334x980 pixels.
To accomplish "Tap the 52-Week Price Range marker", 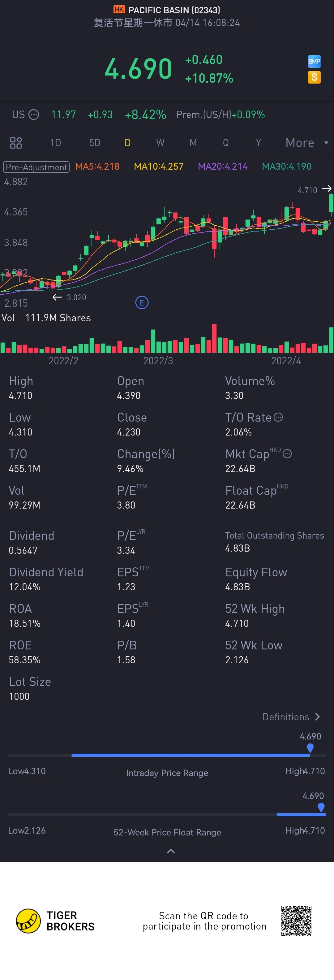I will click(321, 807).
